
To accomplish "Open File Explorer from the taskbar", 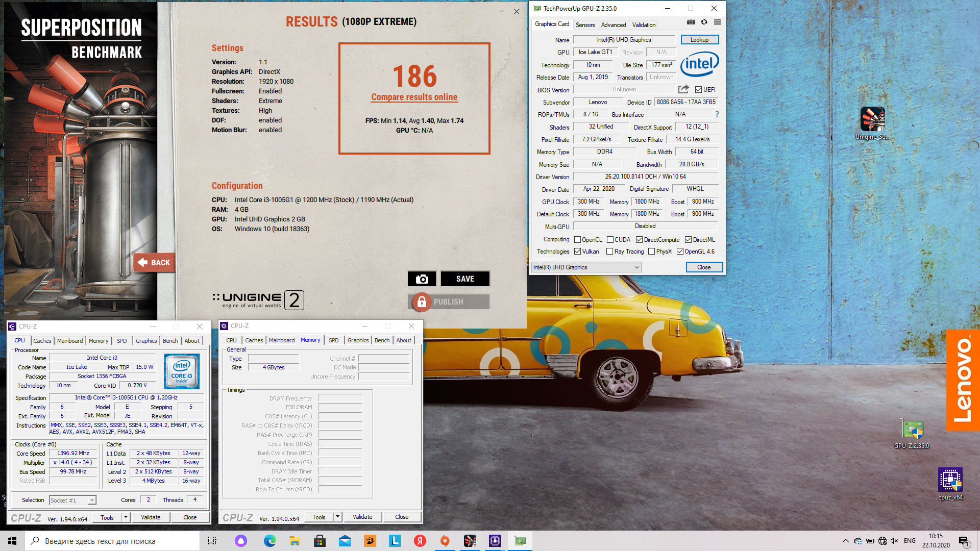I will (x=295, y=541).
